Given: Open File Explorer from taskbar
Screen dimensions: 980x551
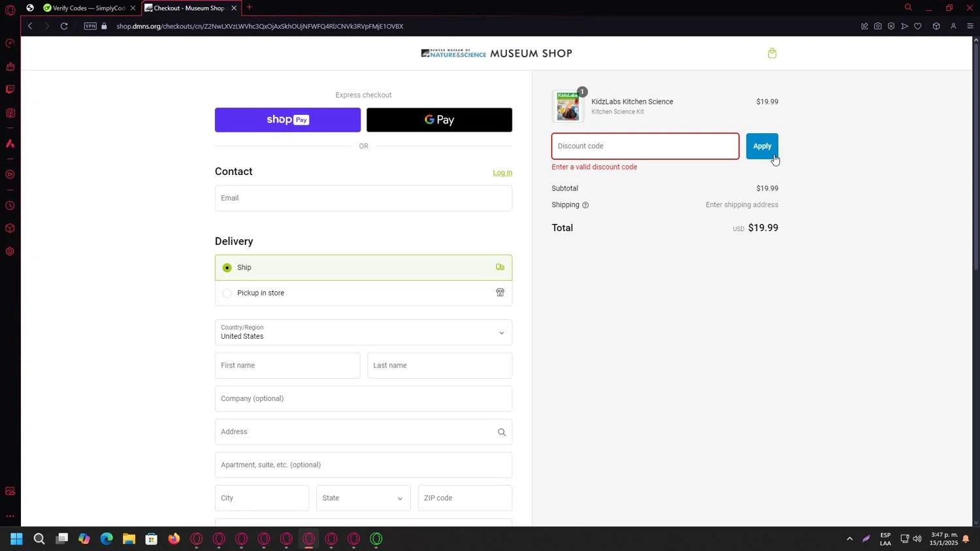Looking at the screenshot, I should (x=129, y=539).
